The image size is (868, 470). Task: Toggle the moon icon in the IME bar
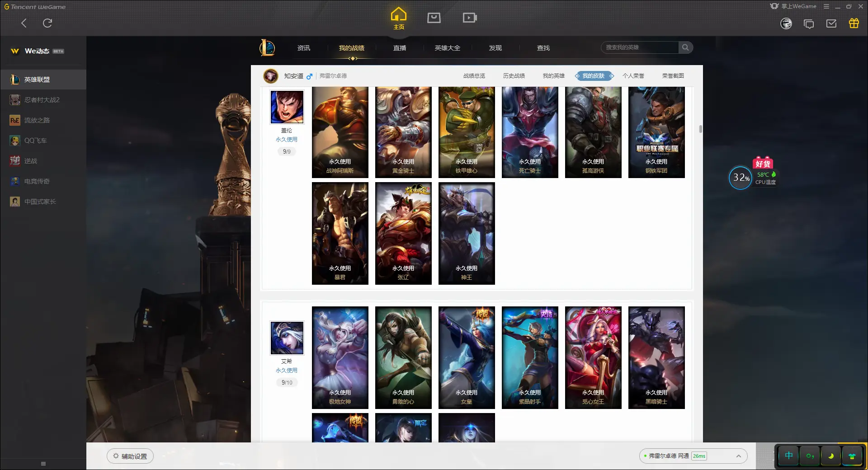coord(831,456)
